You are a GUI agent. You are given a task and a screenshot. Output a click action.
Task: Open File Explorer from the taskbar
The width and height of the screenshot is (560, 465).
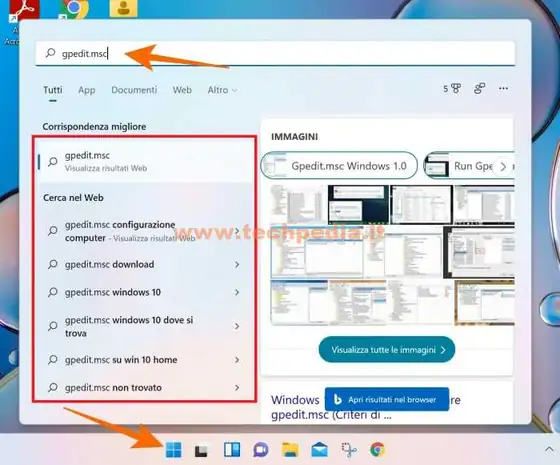[290, 449]
